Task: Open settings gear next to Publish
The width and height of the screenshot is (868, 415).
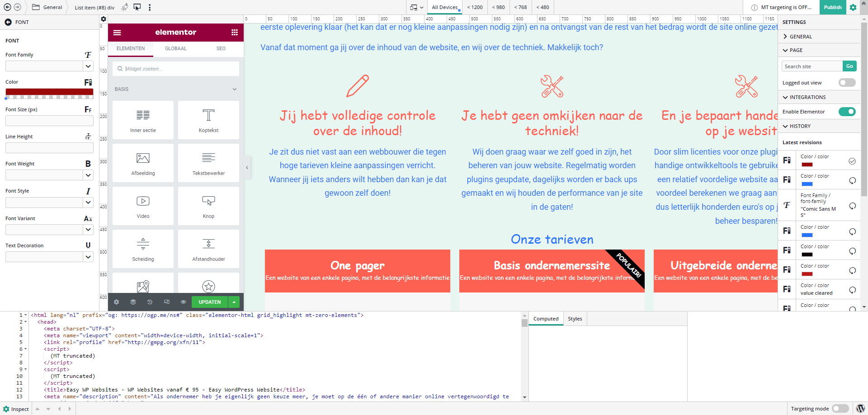Action: click(853, 7)
